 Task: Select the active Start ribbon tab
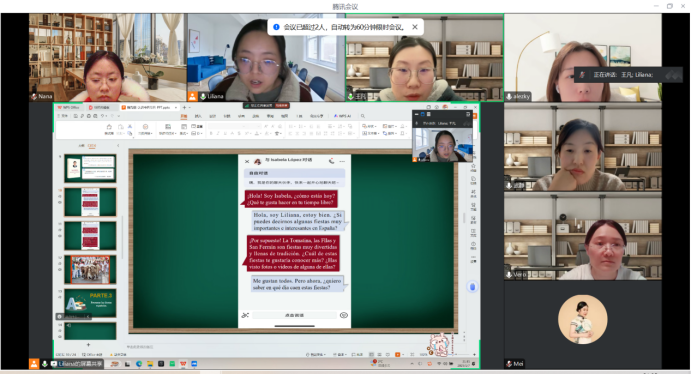click(x=184, y=116)
